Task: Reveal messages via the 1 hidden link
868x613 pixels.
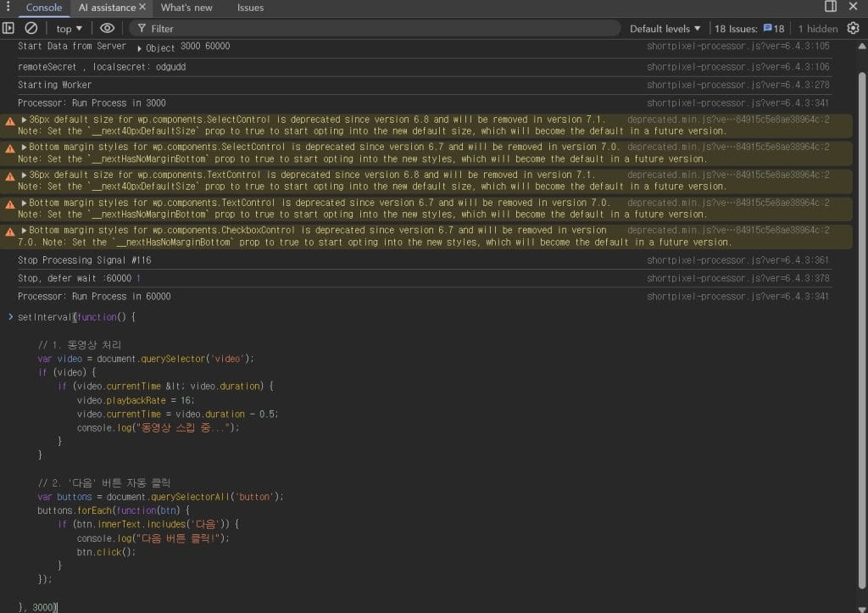Action: click(x=820, y=27)
